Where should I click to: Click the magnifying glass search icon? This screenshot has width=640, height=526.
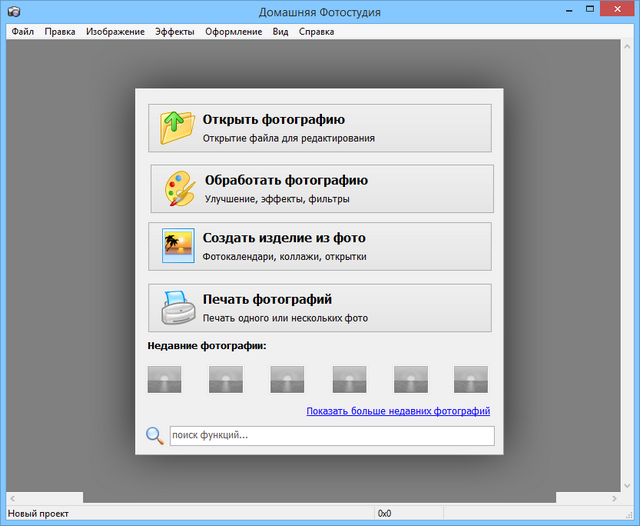(155, 435)
